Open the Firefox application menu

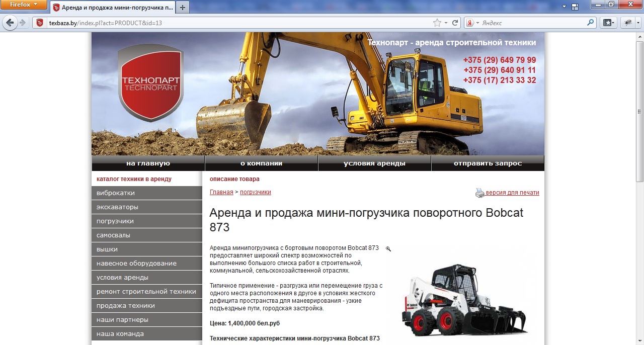coord(24,5)
